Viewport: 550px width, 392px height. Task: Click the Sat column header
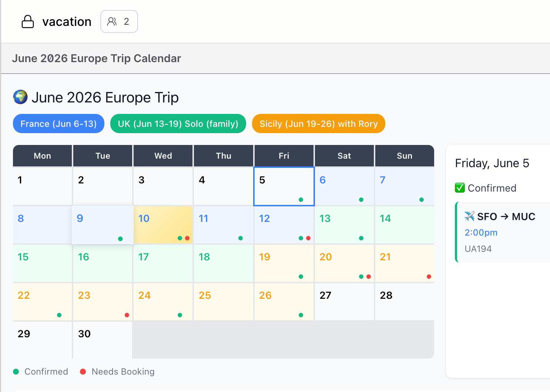tap(344, 156)
